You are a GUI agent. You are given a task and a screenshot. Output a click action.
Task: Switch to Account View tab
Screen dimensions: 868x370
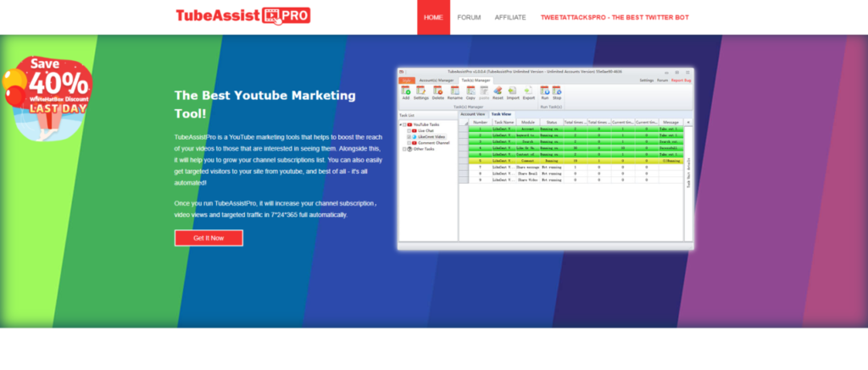coord(473,114)
